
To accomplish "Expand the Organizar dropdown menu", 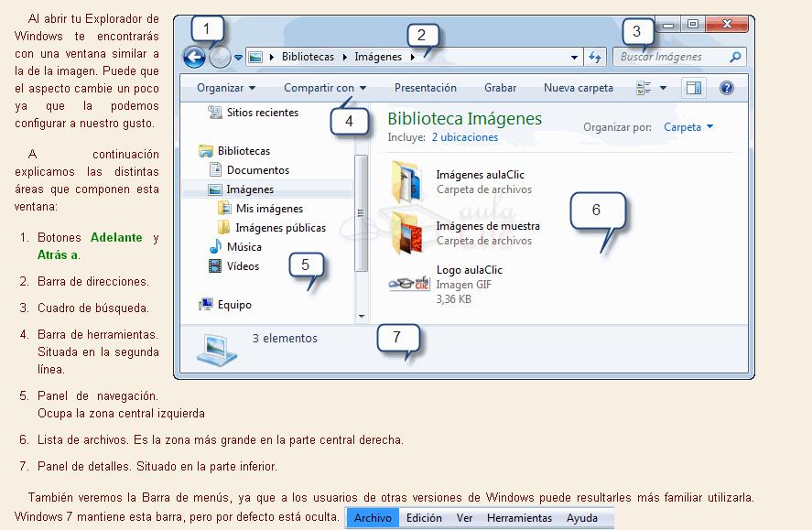I will tap(225, 88).
